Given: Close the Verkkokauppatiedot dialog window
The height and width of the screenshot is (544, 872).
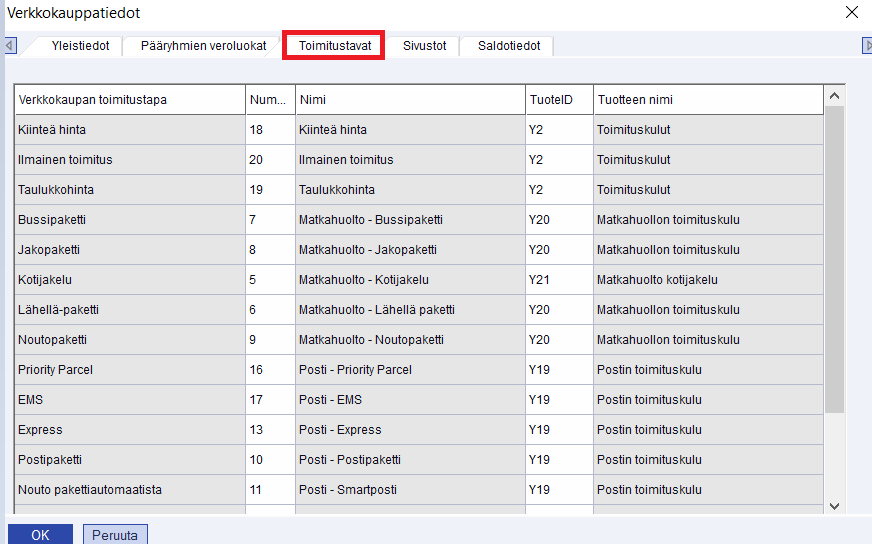Looking at the screenshot, I should point(851,13).
